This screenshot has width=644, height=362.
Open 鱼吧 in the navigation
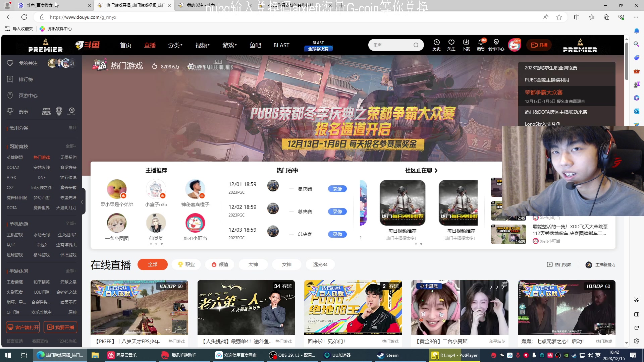255,45
